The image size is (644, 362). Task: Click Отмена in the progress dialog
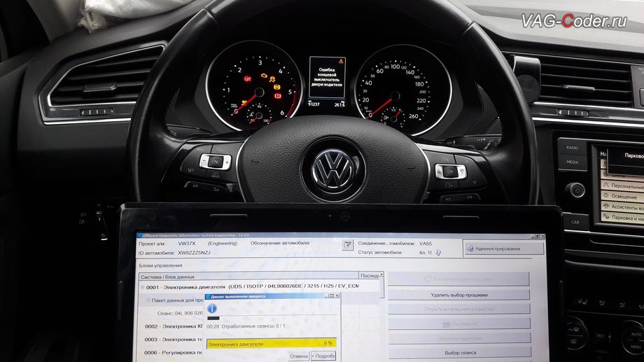(x=299, y=356)
